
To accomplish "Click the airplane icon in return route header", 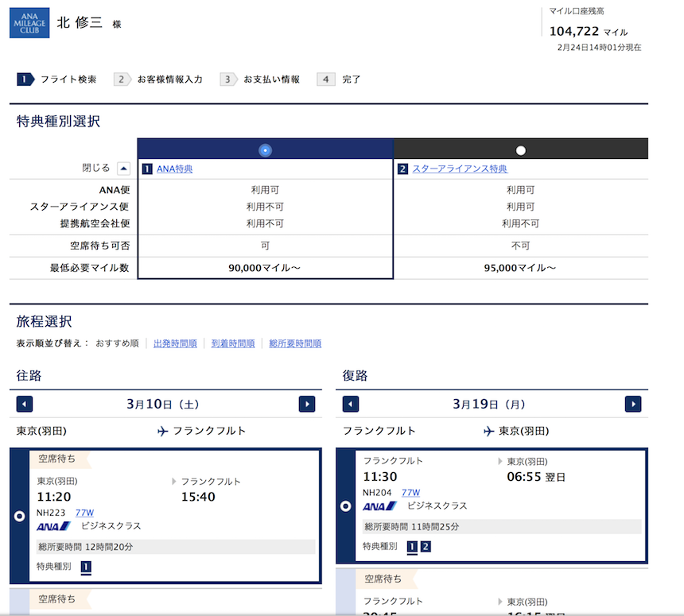I will click(489, 431).
